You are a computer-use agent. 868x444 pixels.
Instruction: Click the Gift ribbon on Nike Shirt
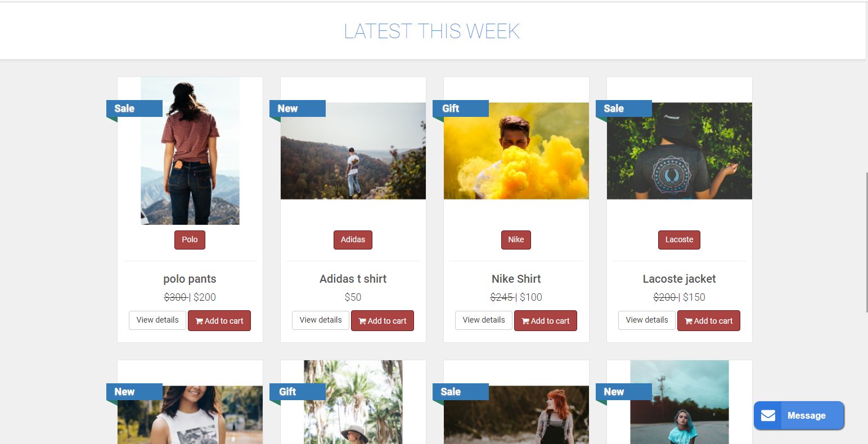tap(461, 108)
